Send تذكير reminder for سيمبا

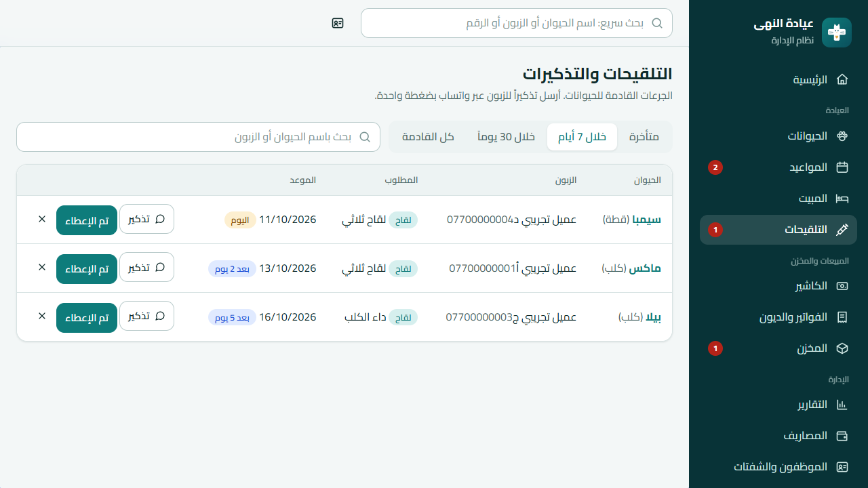click(x=147, y=220)
